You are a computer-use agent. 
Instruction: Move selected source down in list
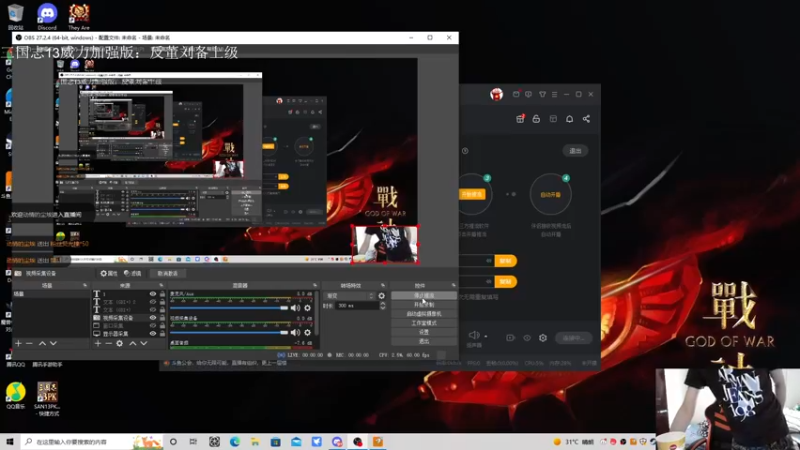[x=144, y=343]
